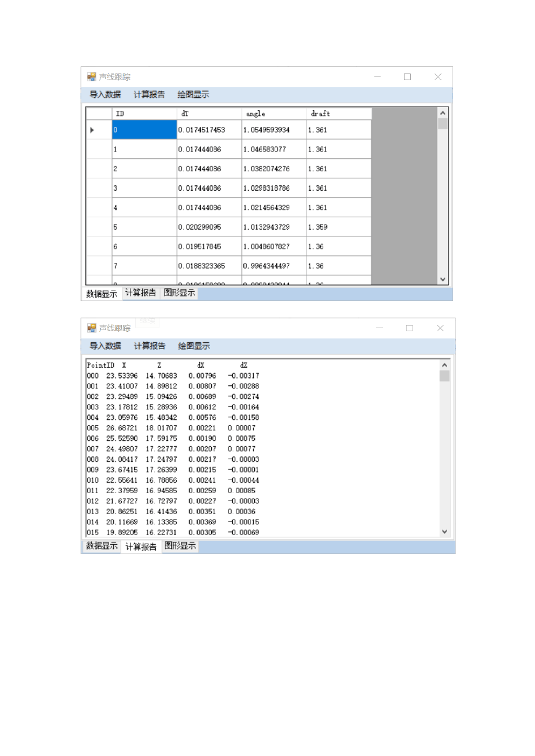Click angle cell 0.9964344497
Viewport: 535px width, 756px height.
(x=274, y=266)
